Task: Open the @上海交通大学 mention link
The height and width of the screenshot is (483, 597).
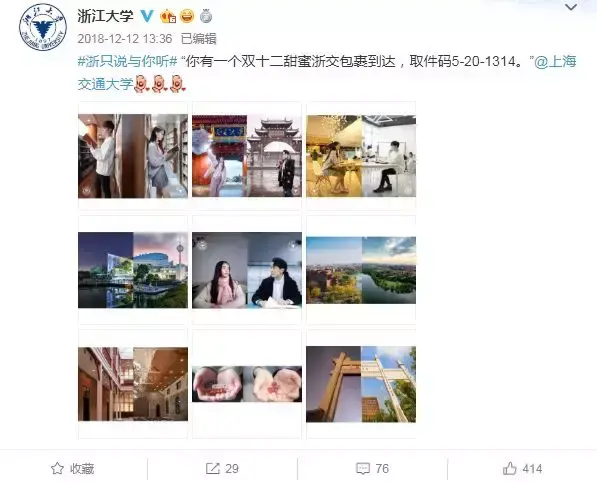Action: pos(327,72)
